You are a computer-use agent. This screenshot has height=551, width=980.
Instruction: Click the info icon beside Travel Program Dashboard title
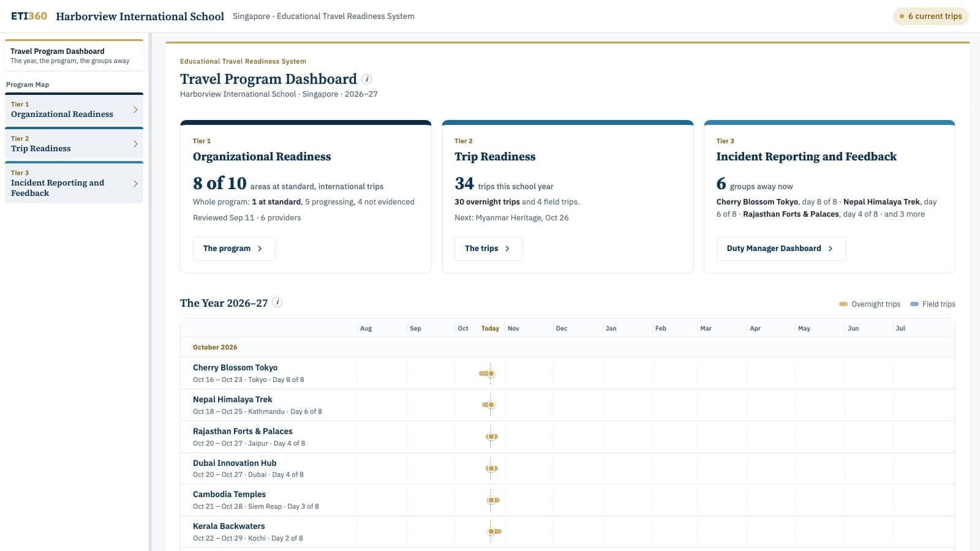coord(366,79)
